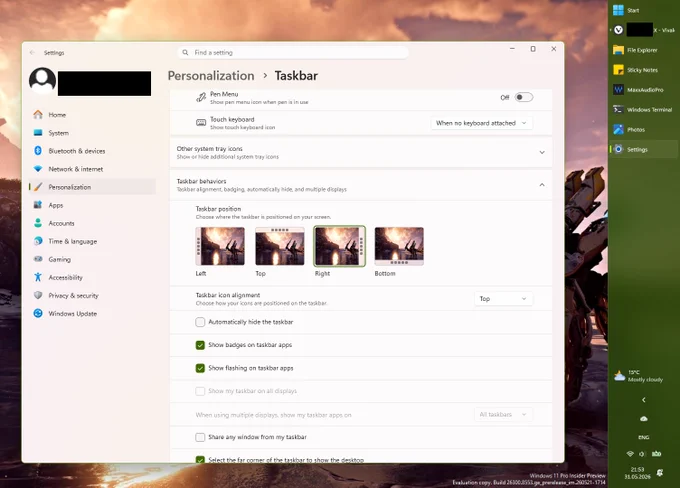The width and height of the screenshot is (680, 488).
Task: Open Home in Settings sidebar
Action: (x=92, y=115)
